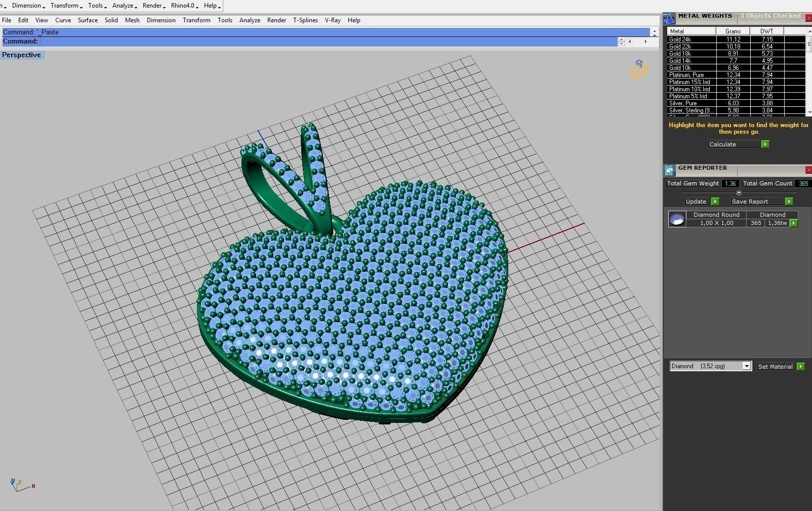Select the Platinum, Pure row

(x=736, y=74)
